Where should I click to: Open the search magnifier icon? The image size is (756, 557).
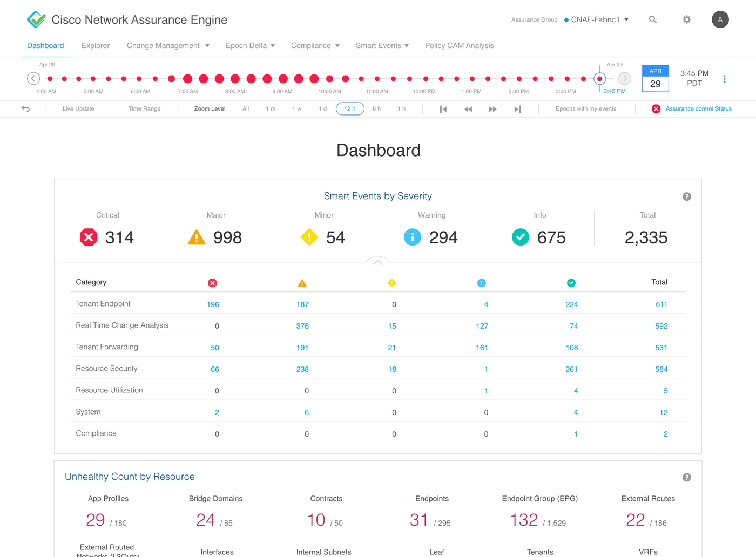pos(653,19)
